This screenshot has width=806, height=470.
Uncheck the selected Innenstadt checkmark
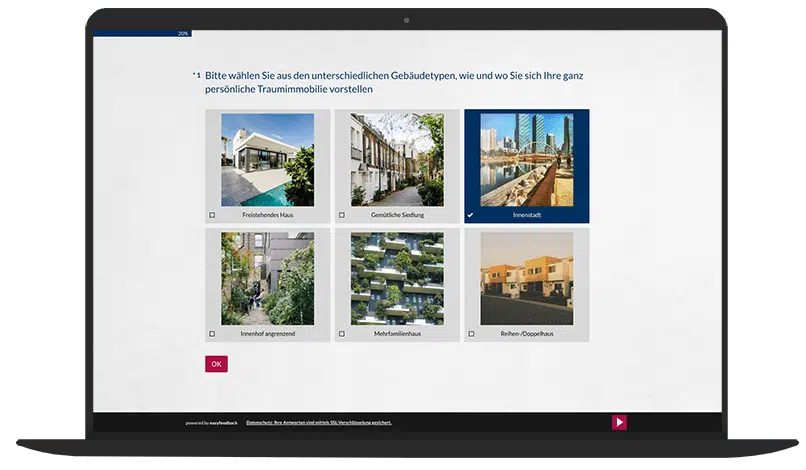click(471, 215)
